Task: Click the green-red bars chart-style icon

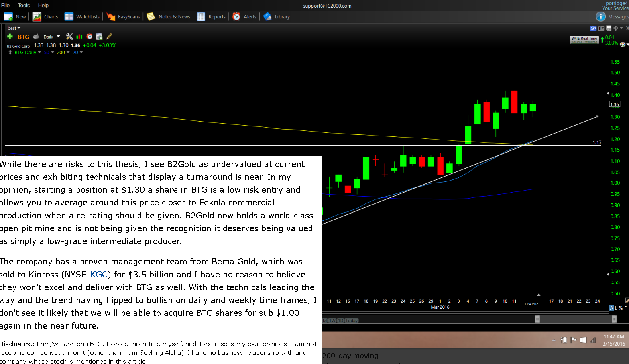Action: click(x=79, y=37)
